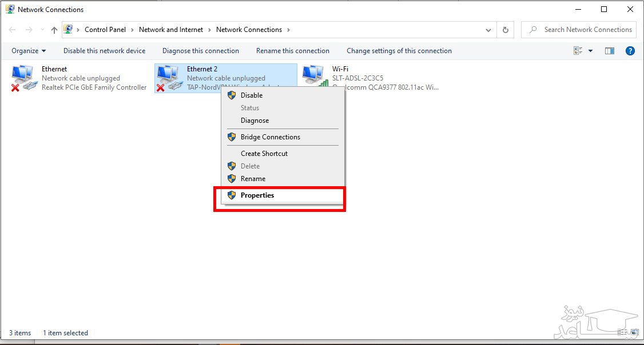Click Diagnose this connection
The width and height of the screenshot is (644, 345).
[200, 51]
